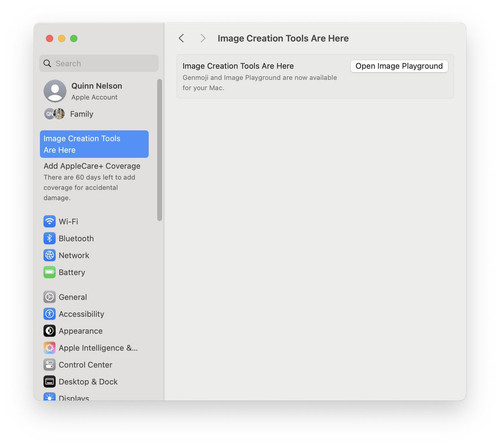Select Apple Intelligence icon
This screenshot has width=500, height=445.
(x=49, y=348)
